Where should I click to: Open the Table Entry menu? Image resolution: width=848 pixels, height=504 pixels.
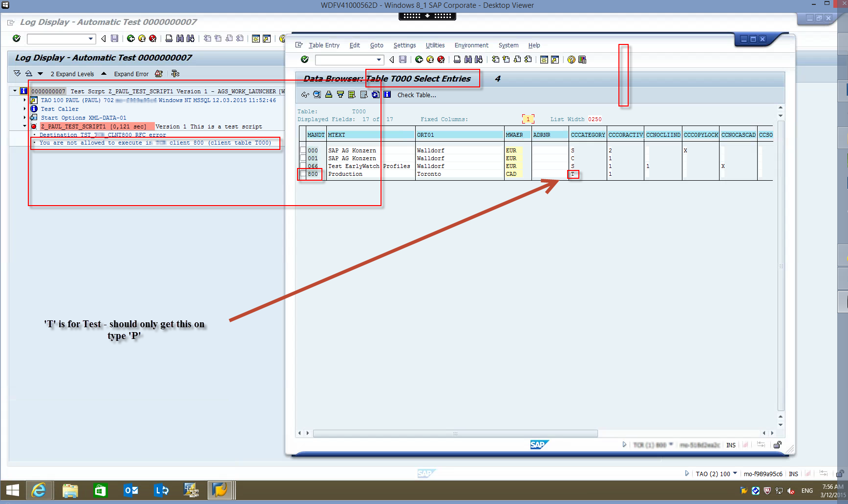click(324, 45)
